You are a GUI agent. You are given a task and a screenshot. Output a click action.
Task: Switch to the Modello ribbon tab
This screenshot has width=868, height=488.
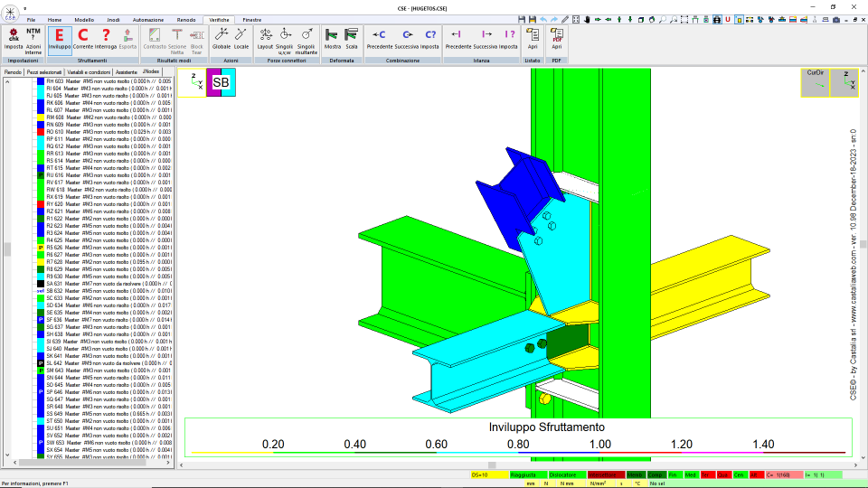coord(84,20)
